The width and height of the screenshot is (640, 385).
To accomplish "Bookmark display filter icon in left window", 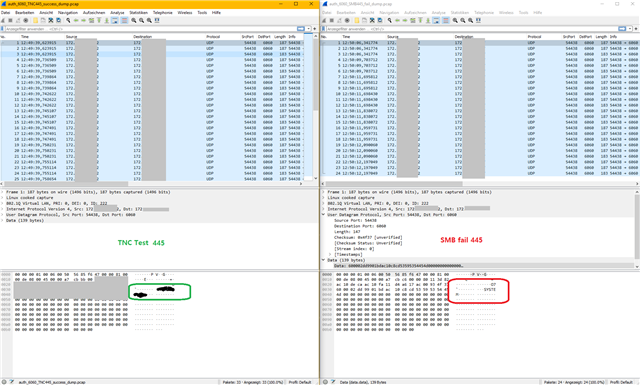I will click(2, 29).
